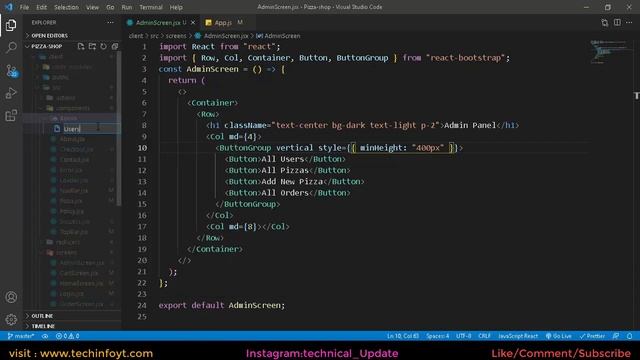Viewport: 640px width, 360px height.
Task: Click the 'All Pizzas' button code line
Action: click(287, 170)
